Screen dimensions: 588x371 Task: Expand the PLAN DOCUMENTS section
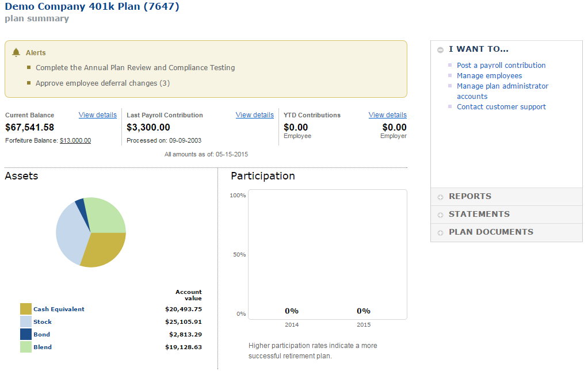coord(440,232)
